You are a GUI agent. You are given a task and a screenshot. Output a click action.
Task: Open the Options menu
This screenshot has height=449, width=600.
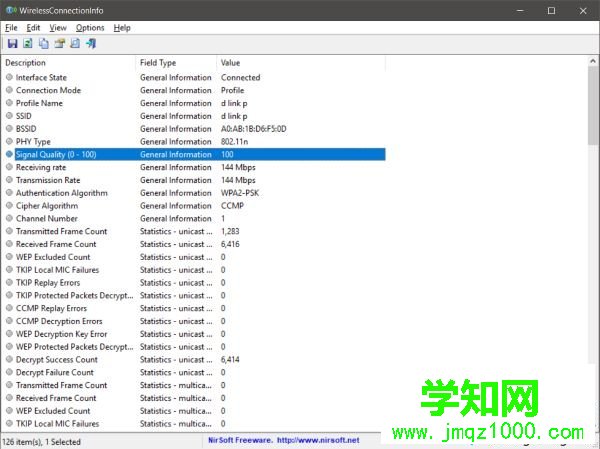tap(90, 28)
